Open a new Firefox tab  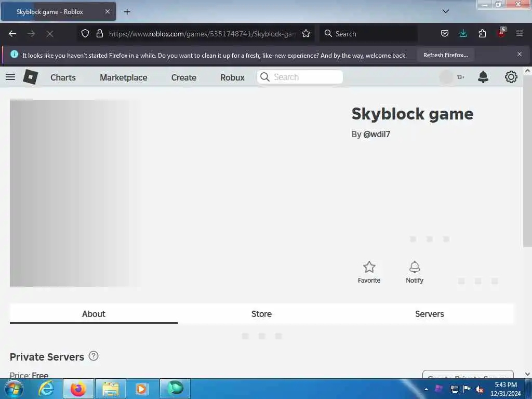tap(127, 12)
